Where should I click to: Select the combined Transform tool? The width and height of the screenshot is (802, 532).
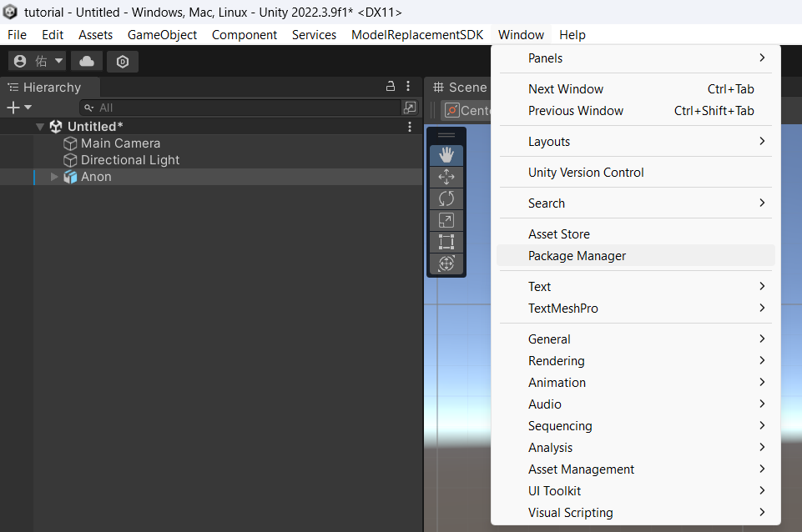(x=446, y=263)
